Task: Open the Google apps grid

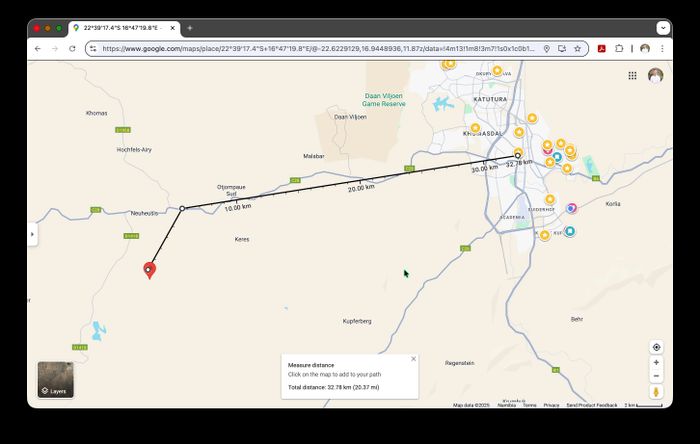Action: [x=632, y=75]
